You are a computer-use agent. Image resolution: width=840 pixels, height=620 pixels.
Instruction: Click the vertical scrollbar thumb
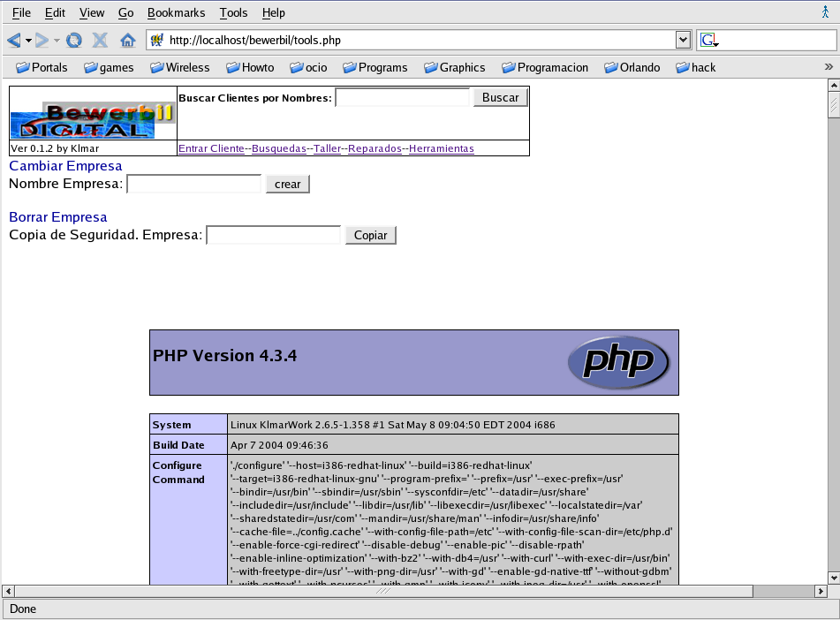[x=834, y=104]
